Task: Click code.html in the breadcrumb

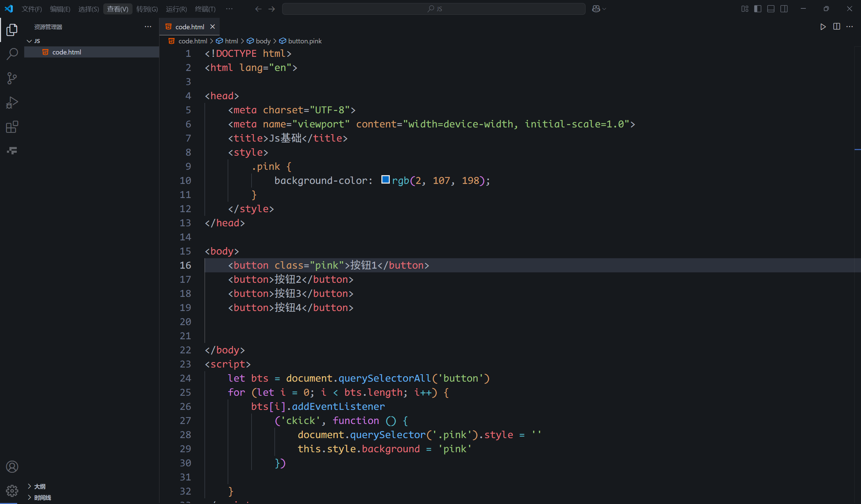Action: pyautogui.click(x=193, y=41)
